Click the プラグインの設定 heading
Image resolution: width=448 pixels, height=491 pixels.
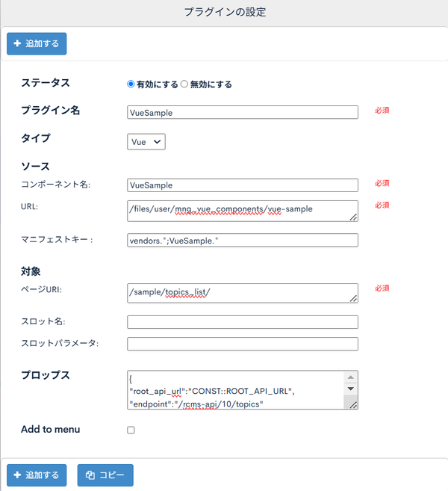225,12
